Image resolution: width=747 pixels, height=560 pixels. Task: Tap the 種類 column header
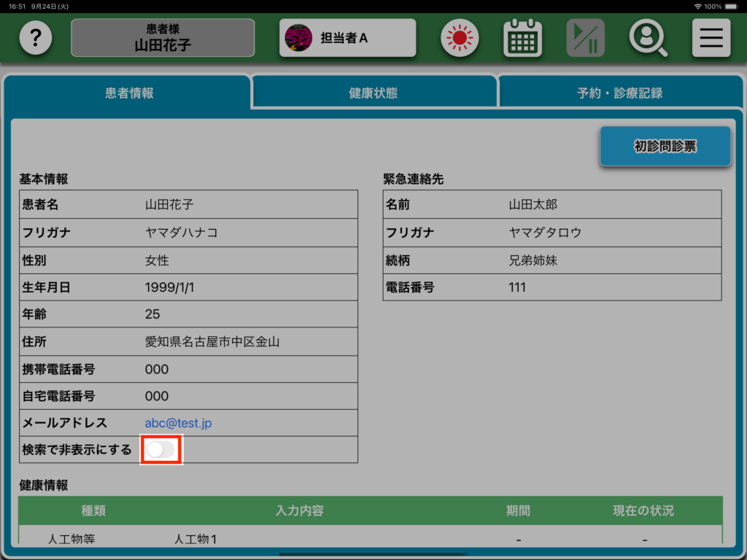(x=93, y=510)
